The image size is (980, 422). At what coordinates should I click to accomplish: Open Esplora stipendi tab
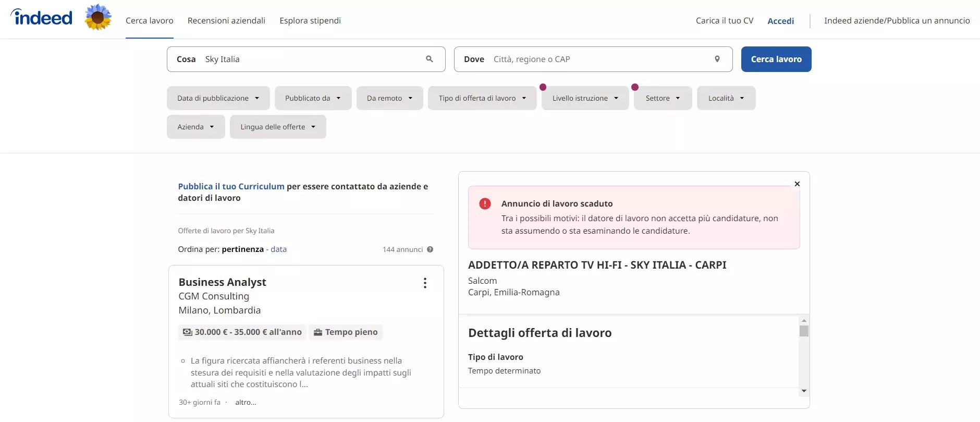tap(310, 20)
